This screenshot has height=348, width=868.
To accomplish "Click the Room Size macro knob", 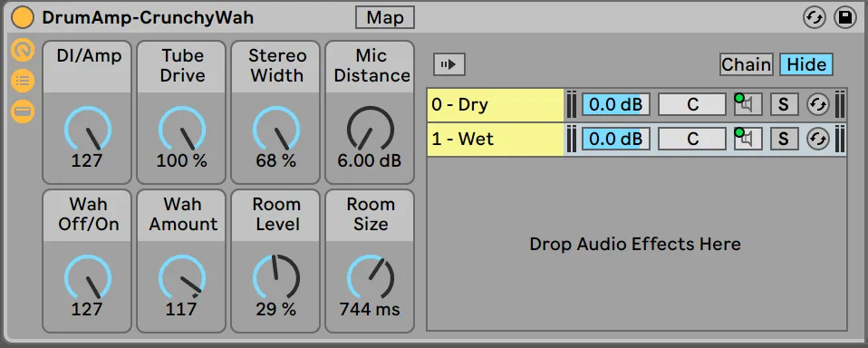I will tap(370, 278).
